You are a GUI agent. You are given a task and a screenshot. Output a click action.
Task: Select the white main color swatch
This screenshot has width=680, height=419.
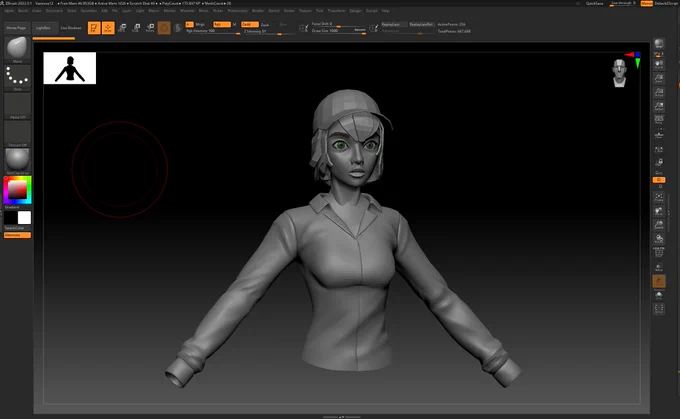pos(24,217)
